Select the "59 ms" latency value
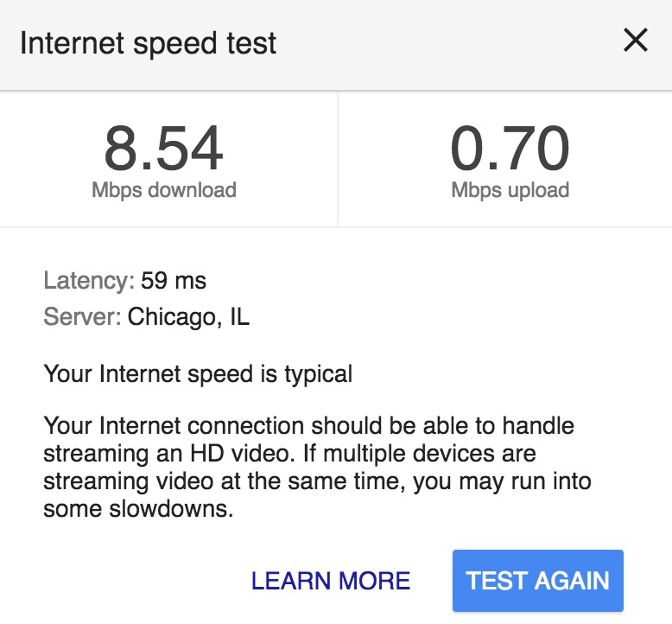Image resolution: width=672 pixels, height=624 pixels. tap(174, 280)
